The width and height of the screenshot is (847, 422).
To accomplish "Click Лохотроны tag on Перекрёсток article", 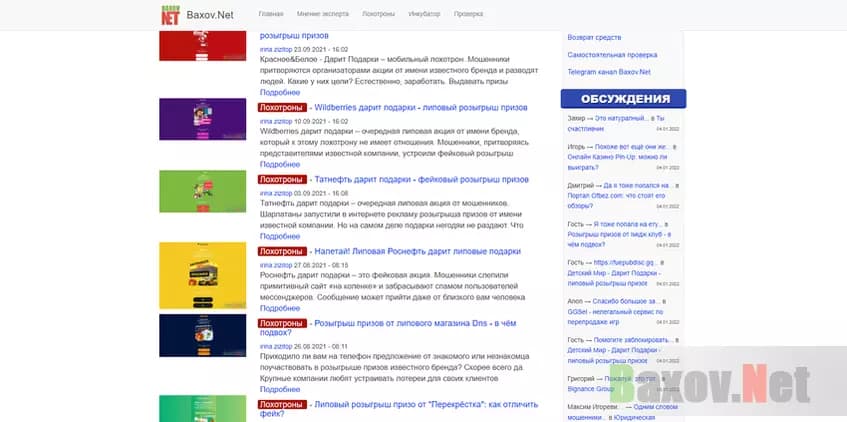I will coord(283,404).
